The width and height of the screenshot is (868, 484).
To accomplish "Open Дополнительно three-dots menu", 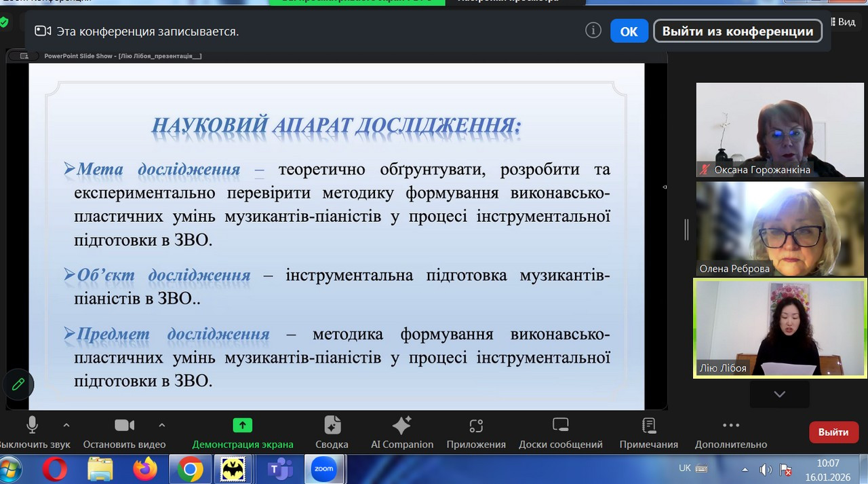I will [x=730, y=426].
